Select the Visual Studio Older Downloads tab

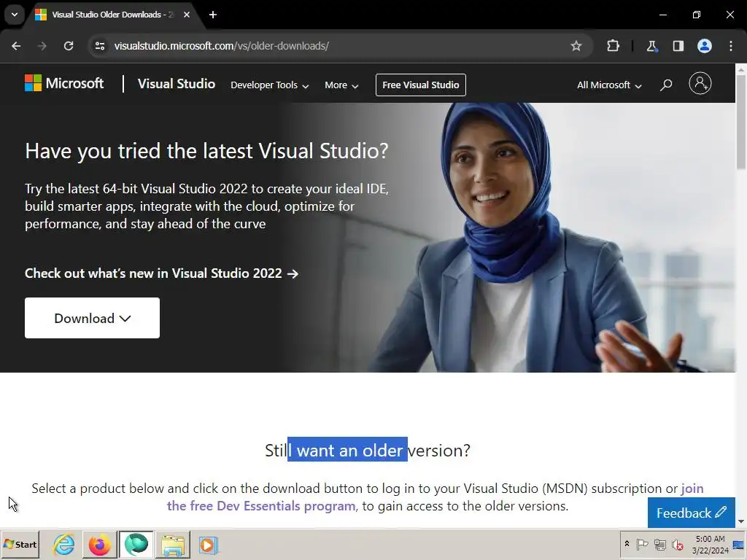click(113, 15)
